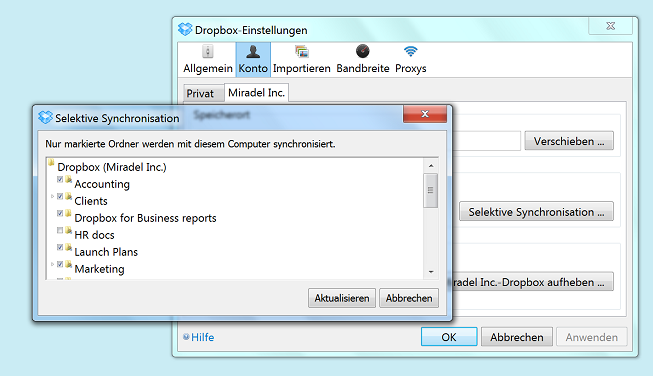Click the Verschieben ... button
Viewport: 653px width, 376px height.
tap(569, 141)
